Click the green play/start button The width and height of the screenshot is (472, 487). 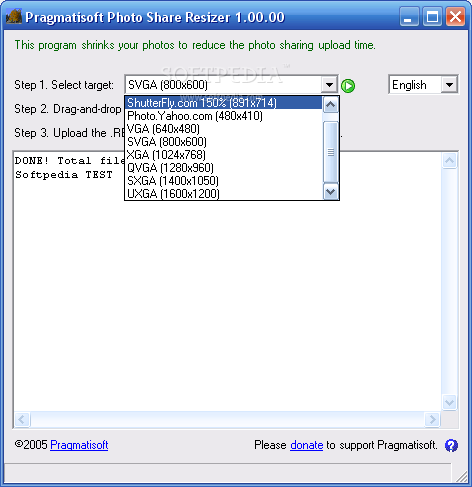(x=348, y=86)
